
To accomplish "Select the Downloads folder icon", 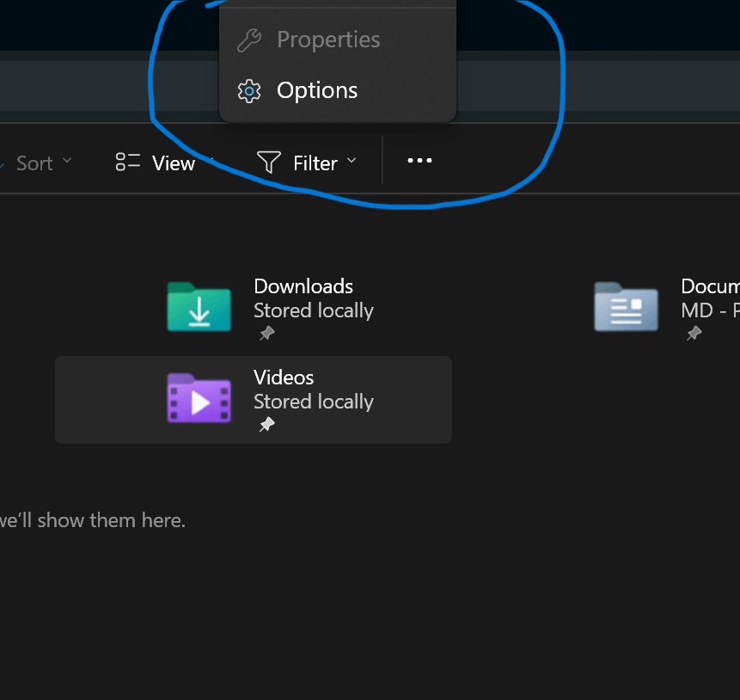I will click(199, 307).
